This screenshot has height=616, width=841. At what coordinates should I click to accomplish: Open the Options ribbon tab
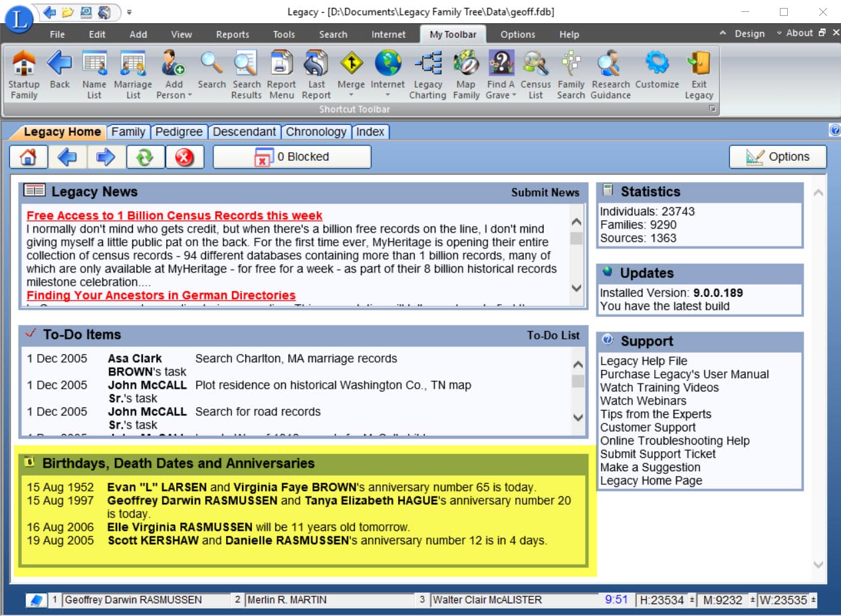pos(517,35)
